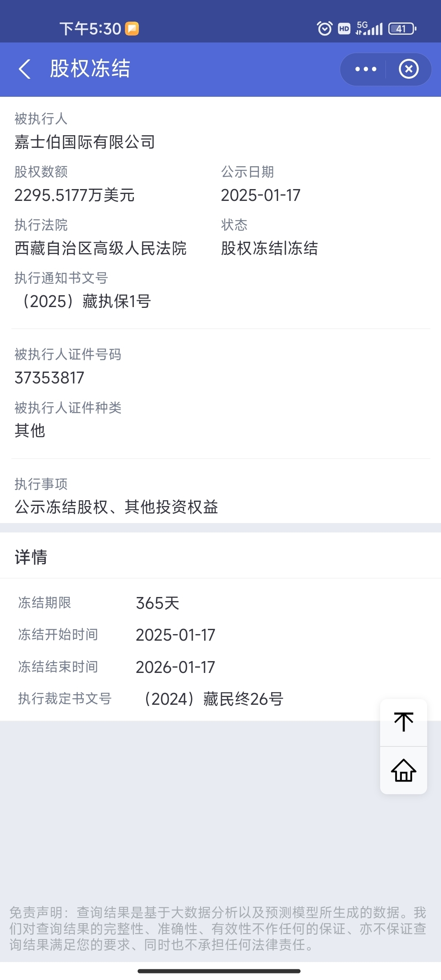The width and height of the screenshot is (441, 980).
Task: Tap the battery indicator in status bar
Action: pos(402,29)
